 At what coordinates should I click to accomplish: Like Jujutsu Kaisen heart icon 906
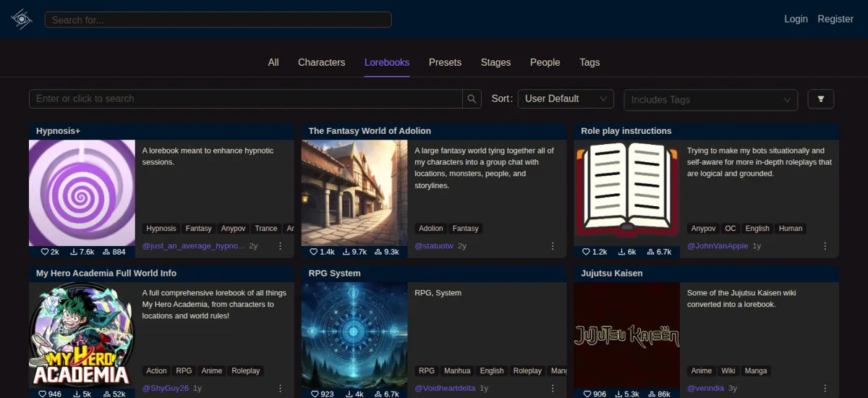click(x=587, y=394)
